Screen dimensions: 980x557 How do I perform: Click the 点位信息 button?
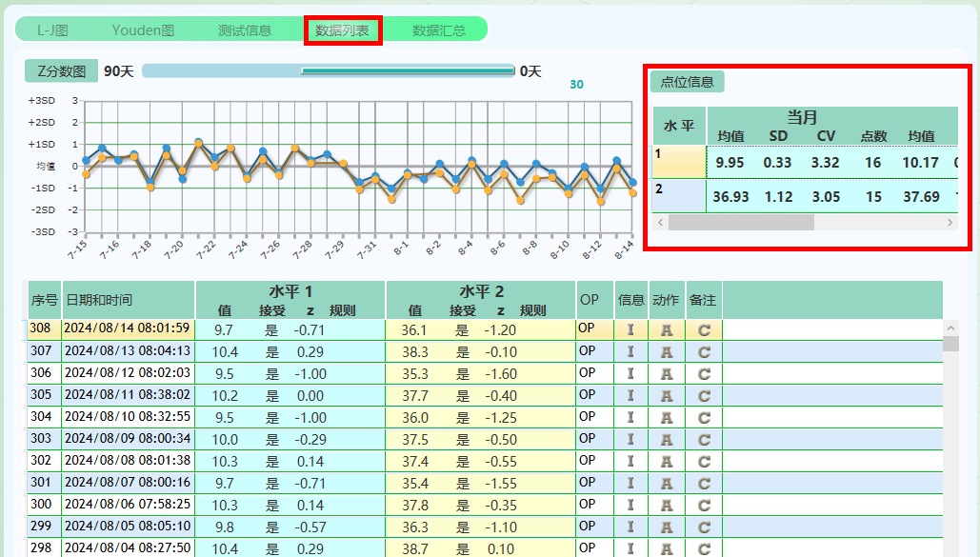(687, 82)
